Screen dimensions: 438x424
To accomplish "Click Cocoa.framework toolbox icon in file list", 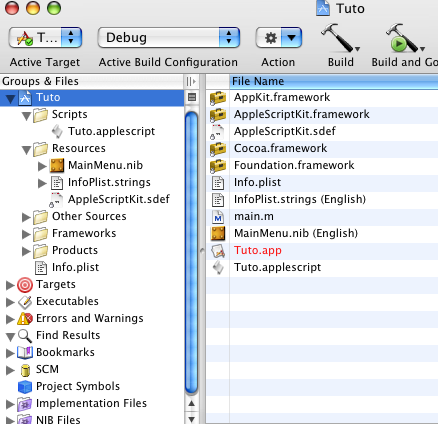I will click(218, 149).
